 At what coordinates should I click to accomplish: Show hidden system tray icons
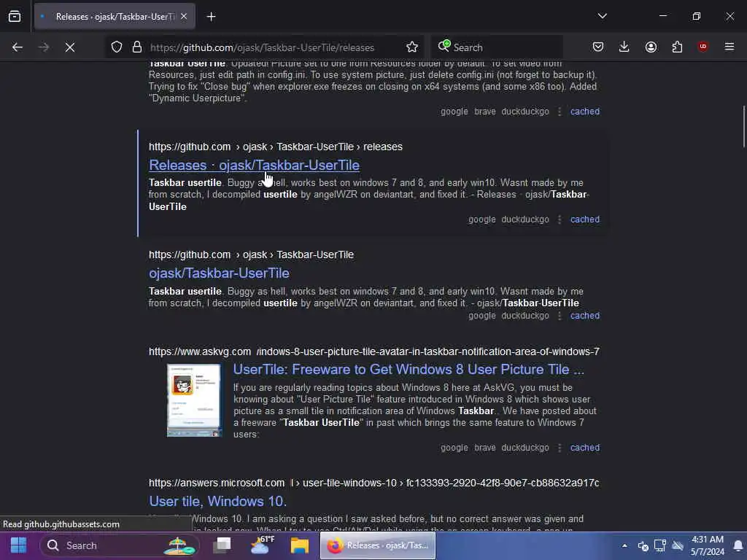click(624, 545)
